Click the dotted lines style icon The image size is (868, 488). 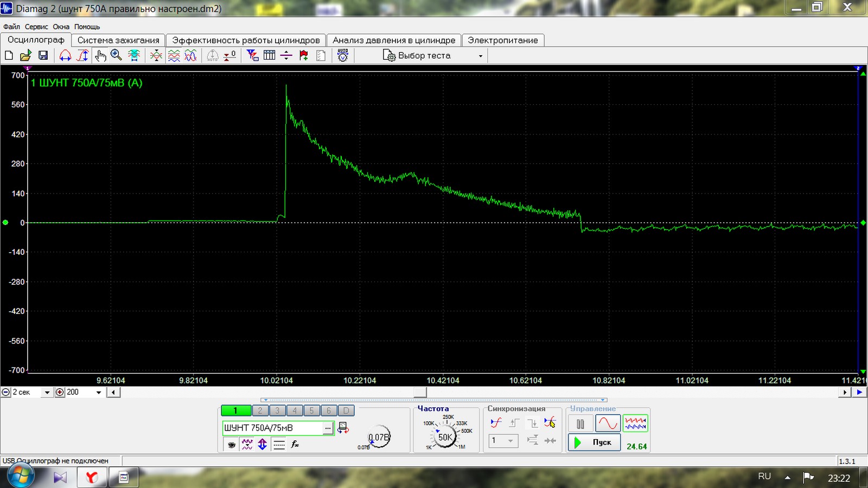[279, 444]
